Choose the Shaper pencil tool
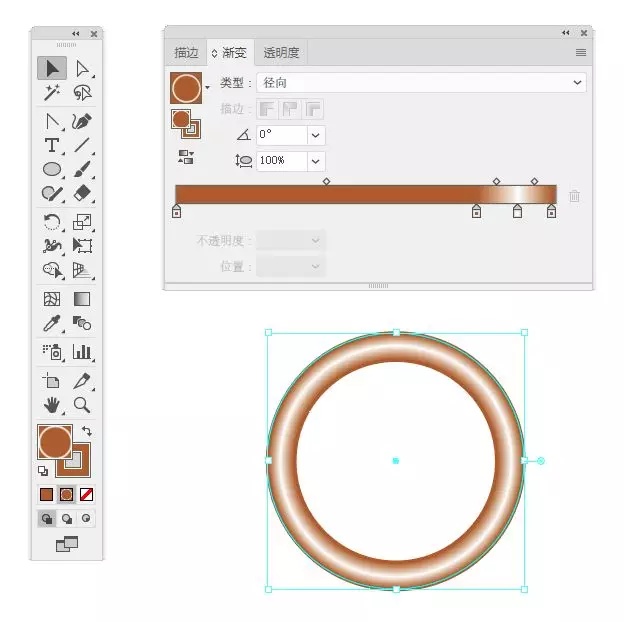 pyautogui.click(x=52, y=193)
